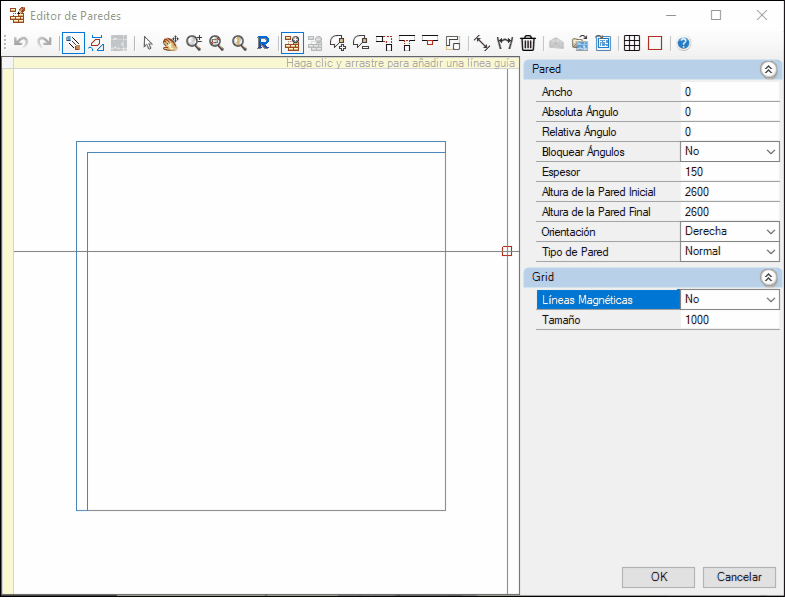The width and height of the screenshot is (785, 600).
Task: Collapse the Pared section
Action: (x=768, y=69)
